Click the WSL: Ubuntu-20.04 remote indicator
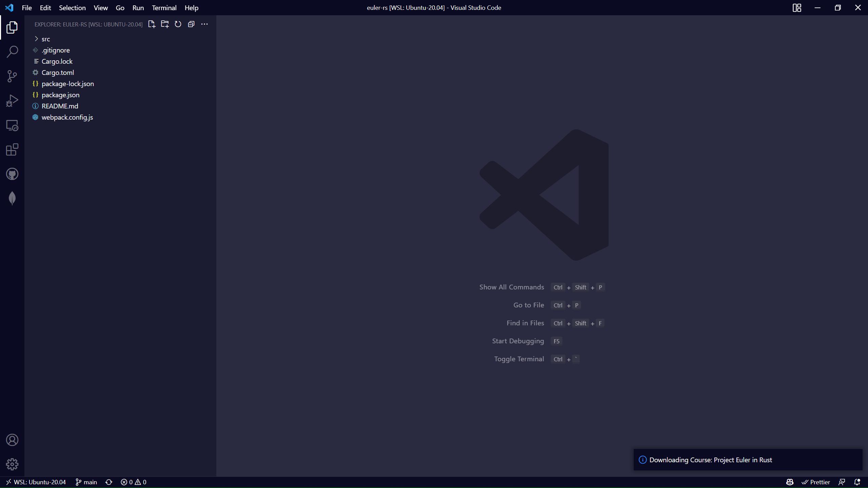 pyautogui.click(x=36, y=482)
